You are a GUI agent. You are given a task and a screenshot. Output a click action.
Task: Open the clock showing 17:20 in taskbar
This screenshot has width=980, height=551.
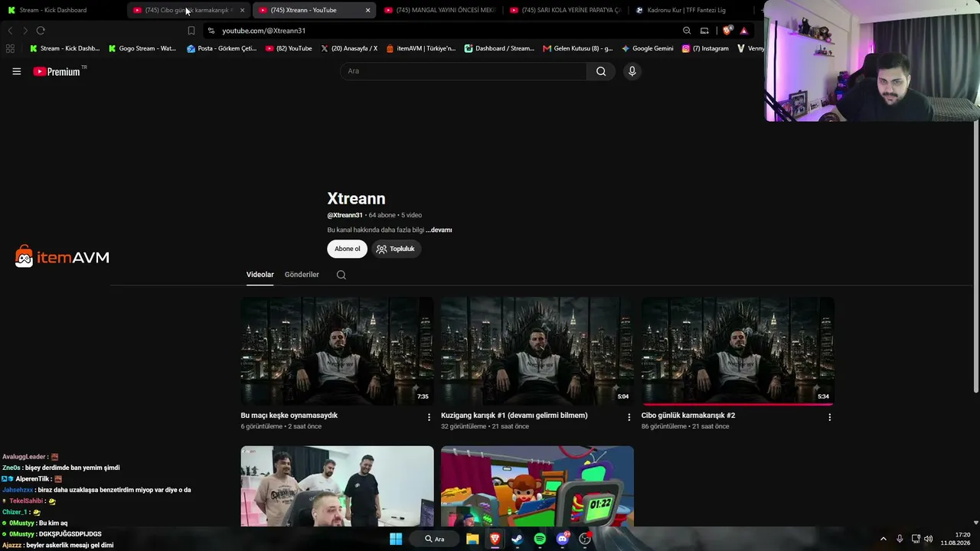pyautogui.click(x=956, y=539)
